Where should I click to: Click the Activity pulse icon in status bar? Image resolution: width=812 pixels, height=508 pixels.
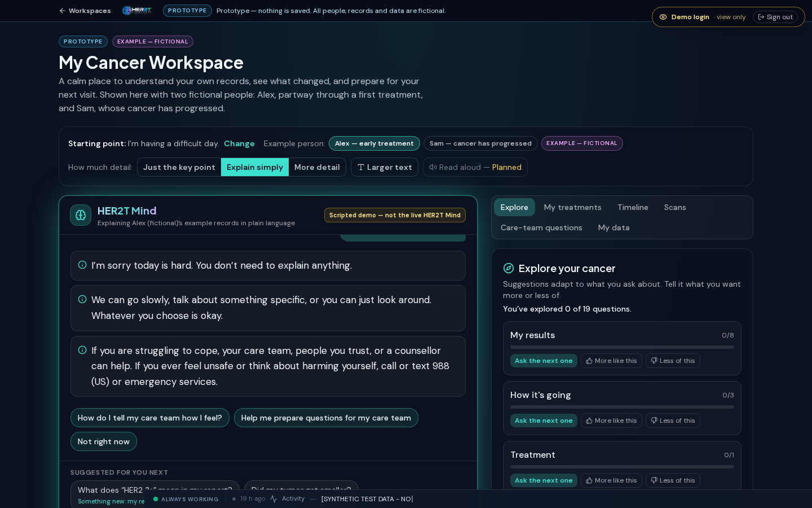pos(273,499)
